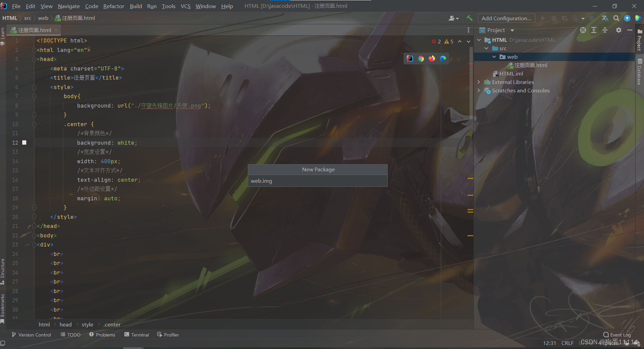Viewport: 644px width, 349px height.
Task: Go to next highlighted error arrow
Action: pyautogui.click(x=469, y=41)
